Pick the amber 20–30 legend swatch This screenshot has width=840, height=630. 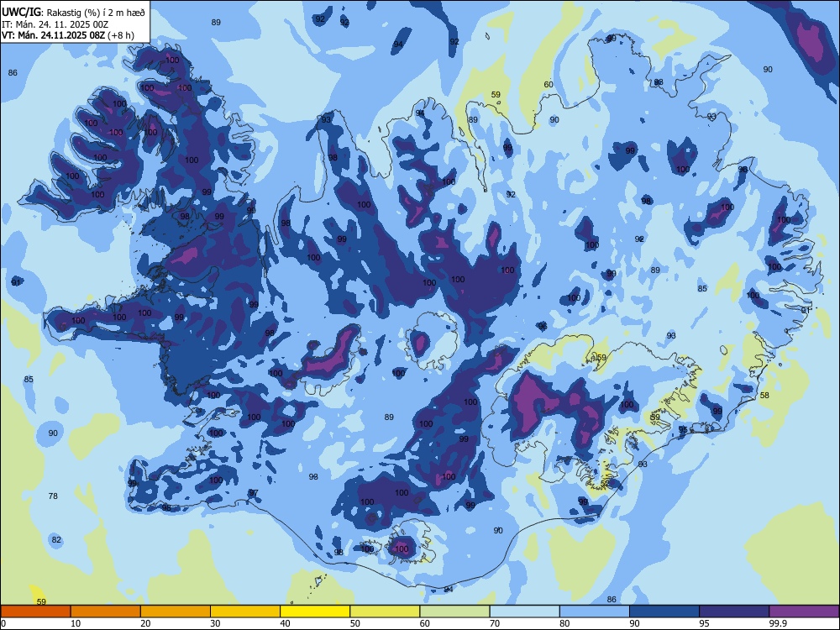176,612
